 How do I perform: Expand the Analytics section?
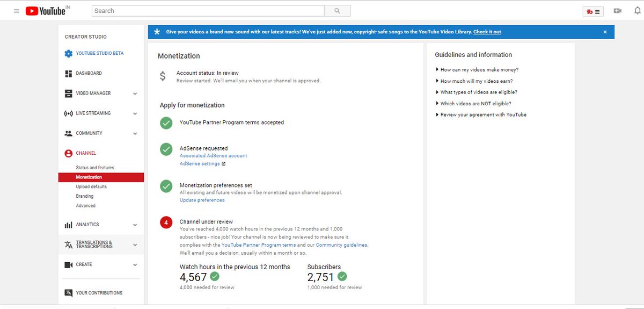(x=135, y=225)
